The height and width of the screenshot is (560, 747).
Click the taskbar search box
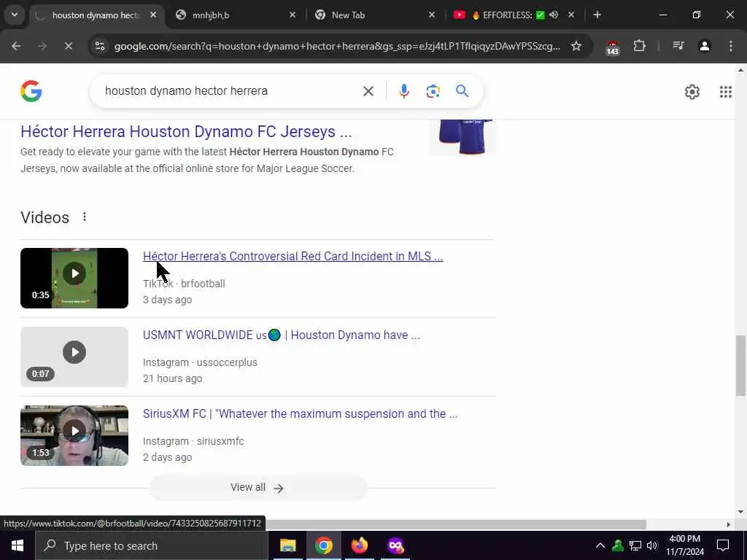point(152,545)
